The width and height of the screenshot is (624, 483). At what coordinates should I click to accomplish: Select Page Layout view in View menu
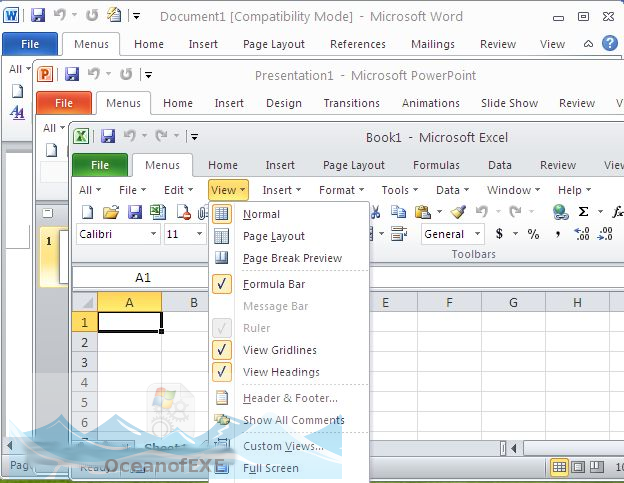pyautogui.click(x=289, y=236)
